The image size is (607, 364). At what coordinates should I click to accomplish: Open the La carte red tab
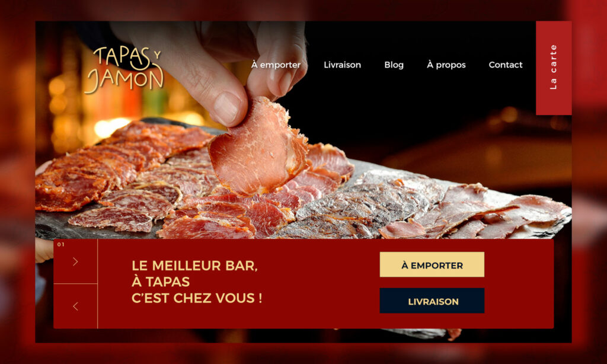554,68
